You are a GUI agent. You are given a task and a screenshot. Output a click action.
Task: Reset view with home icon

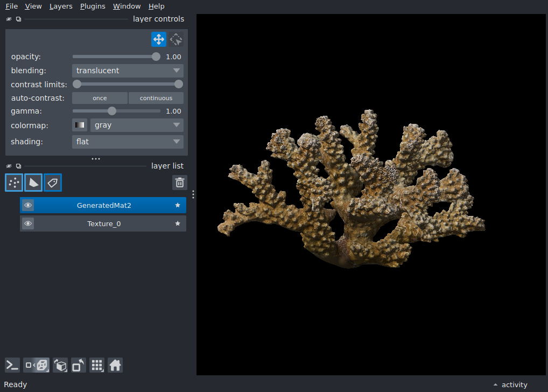click(115, 366)
